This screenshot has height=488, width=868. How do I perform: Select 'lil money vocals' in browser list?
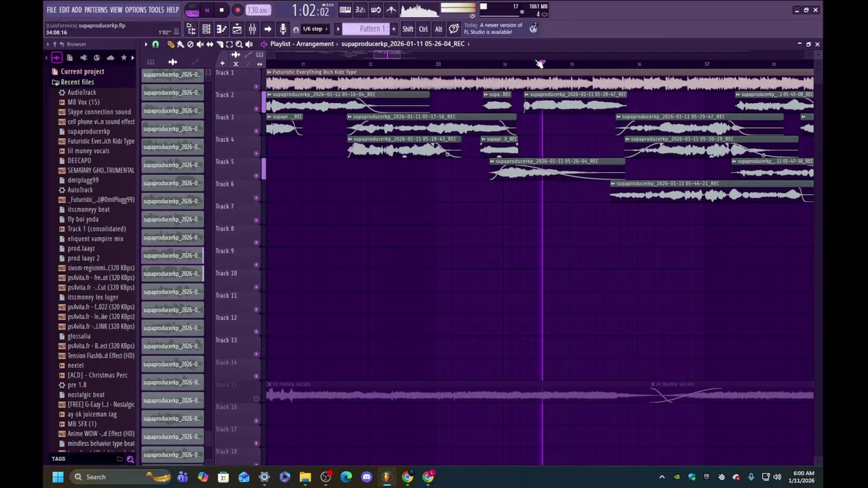(88, 151)
